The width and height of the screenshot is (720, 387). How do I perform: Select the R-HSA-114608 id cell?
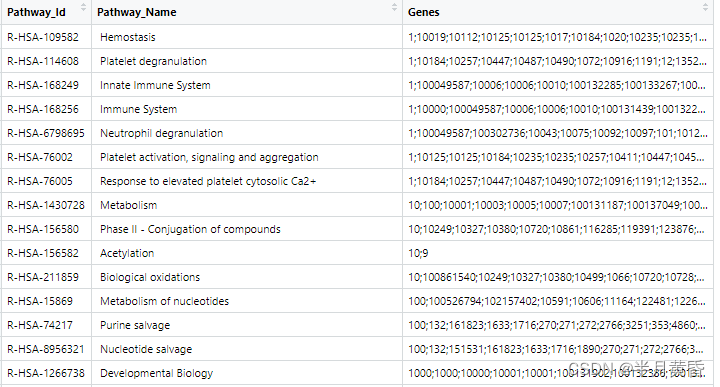(x=46, y=61)
